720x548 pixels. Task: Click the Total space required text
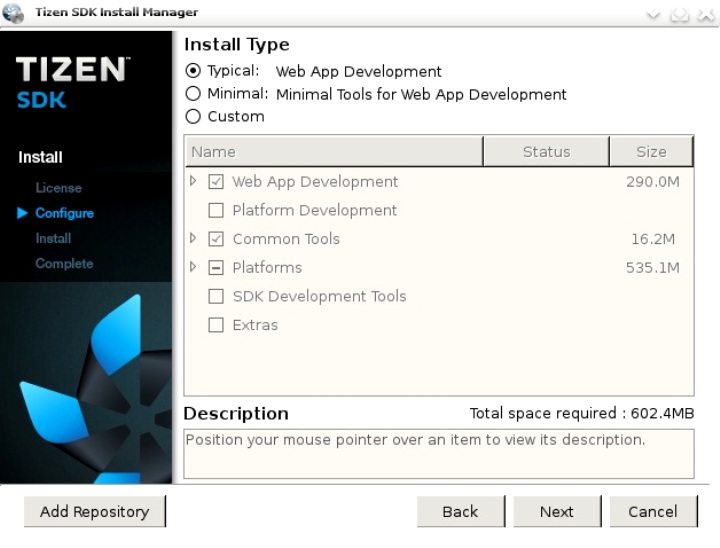pyautogui.click(x=582, y=413)
